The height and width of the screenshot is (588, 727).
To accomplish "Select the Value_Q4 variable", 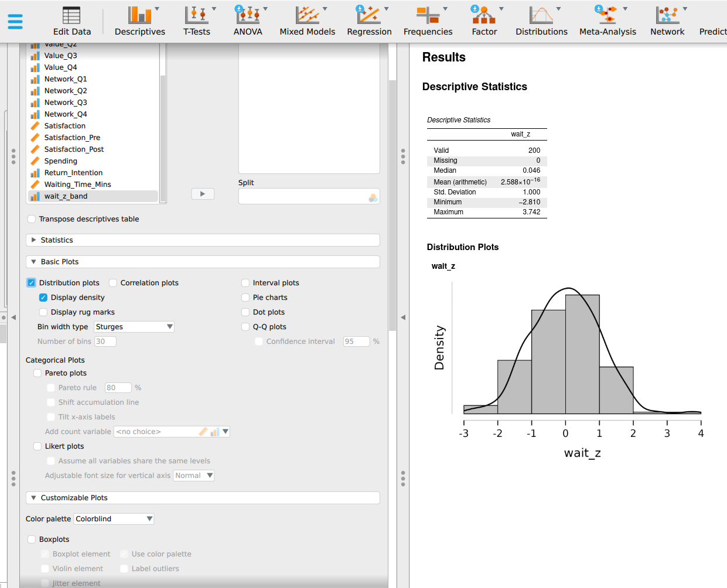I will click(93, 67).
